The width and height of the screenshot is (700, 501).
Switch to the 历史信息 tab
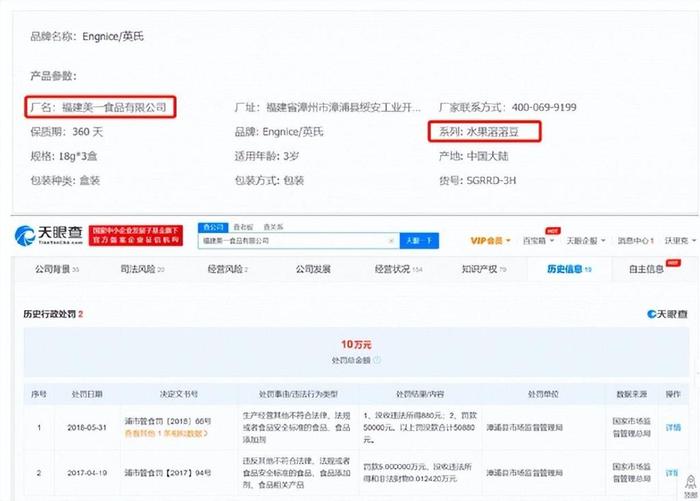click(569, 269)
